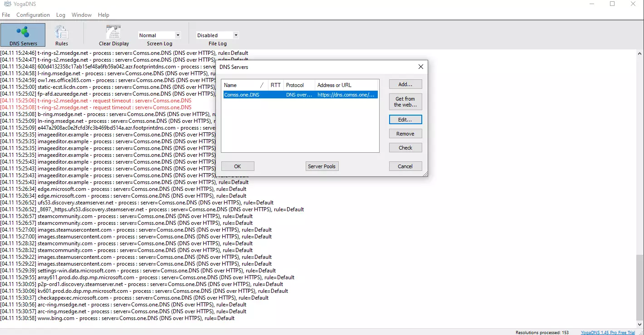Select the checkappexec.microsoft.com log entry
Image resolution: width=644 pixels, height=335 pixels.
pos(134,298)
